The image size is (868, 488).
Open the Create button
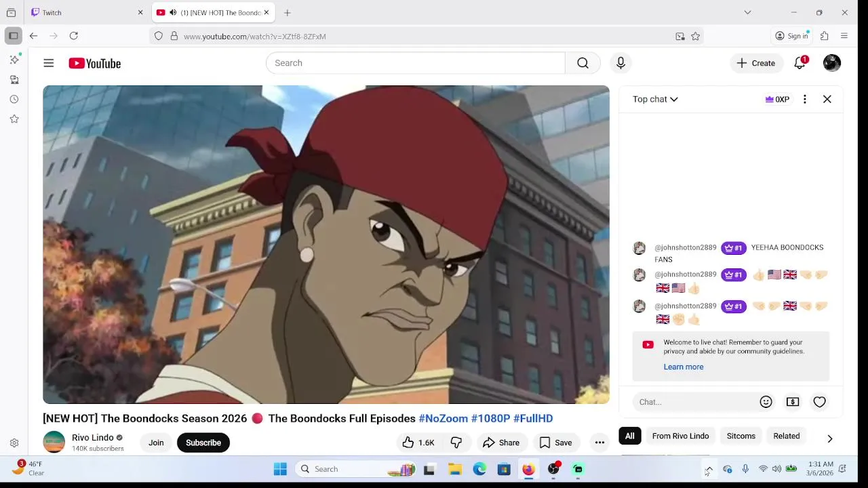(756, 63)
